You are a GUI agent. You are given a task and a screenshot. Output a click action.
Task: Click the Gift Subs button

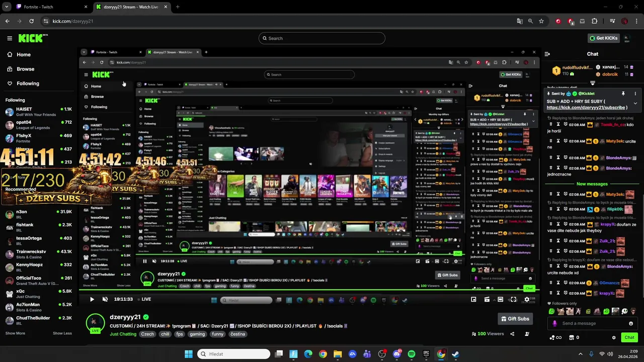[x=515, y=319]
